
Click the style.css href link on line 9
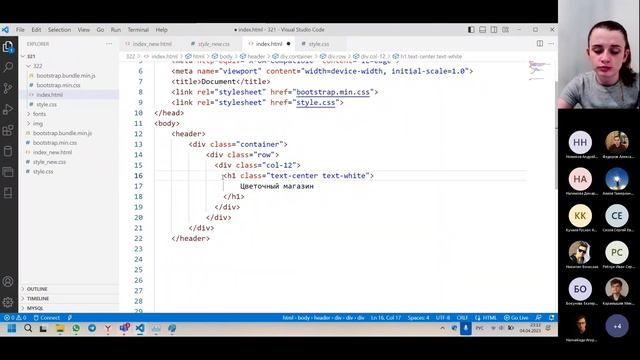tap(316, 102)
